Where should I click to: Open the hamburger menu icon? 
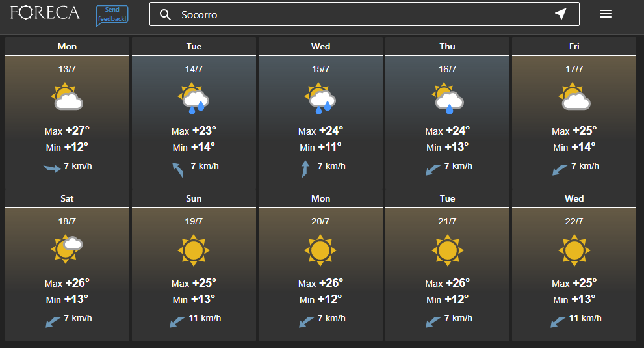click(x=606, y=14)
